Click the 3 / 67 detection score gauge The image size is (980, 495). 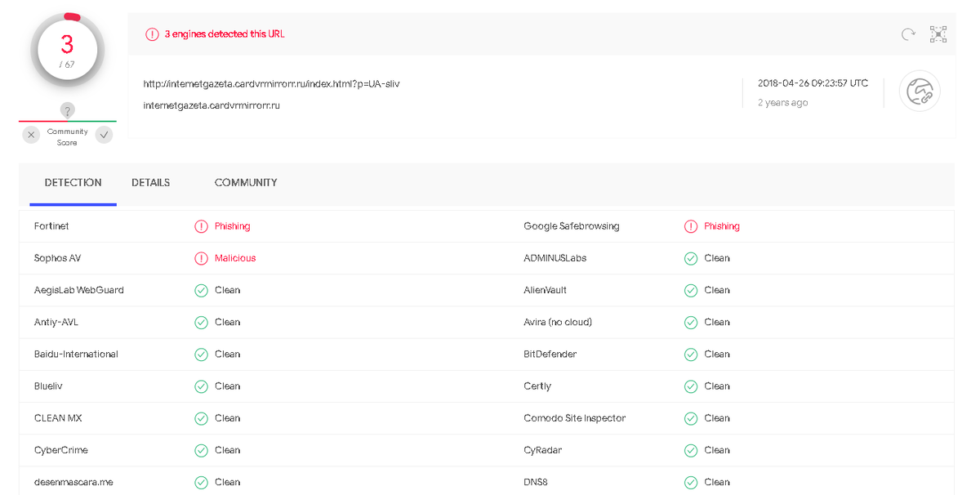(67, 49)
